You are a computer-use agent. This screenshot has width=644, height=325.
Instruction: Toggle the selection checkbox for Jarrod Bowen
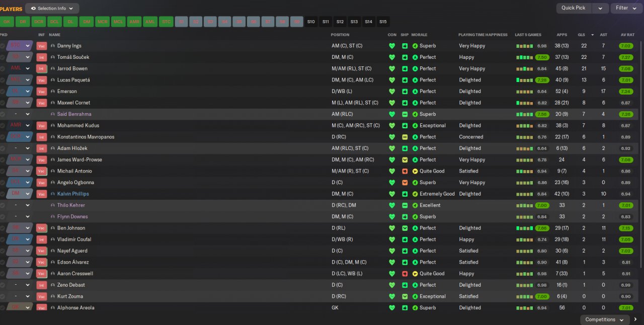(3, 68)
